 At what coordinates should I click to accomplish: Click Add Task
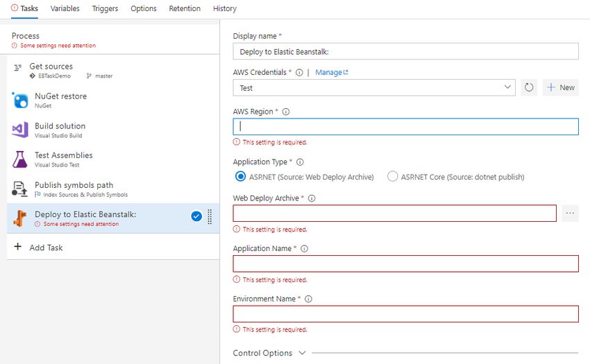(46, 248)
